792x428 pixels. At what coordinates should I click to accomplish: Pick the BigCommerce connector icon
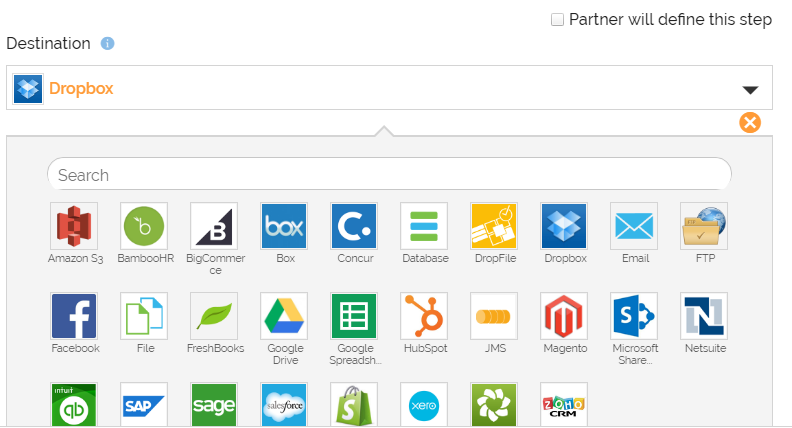[x=214, y=226]
